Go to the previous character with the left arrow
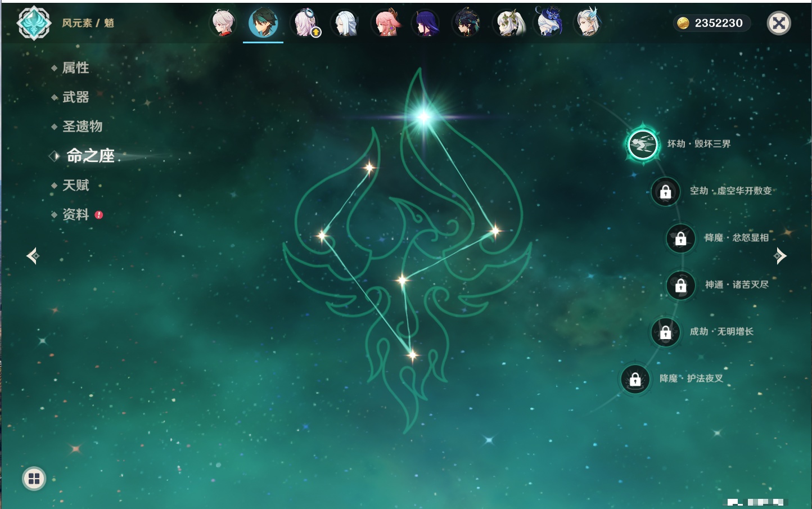Screen dimensions: 812x509 (x=33, y=256)
